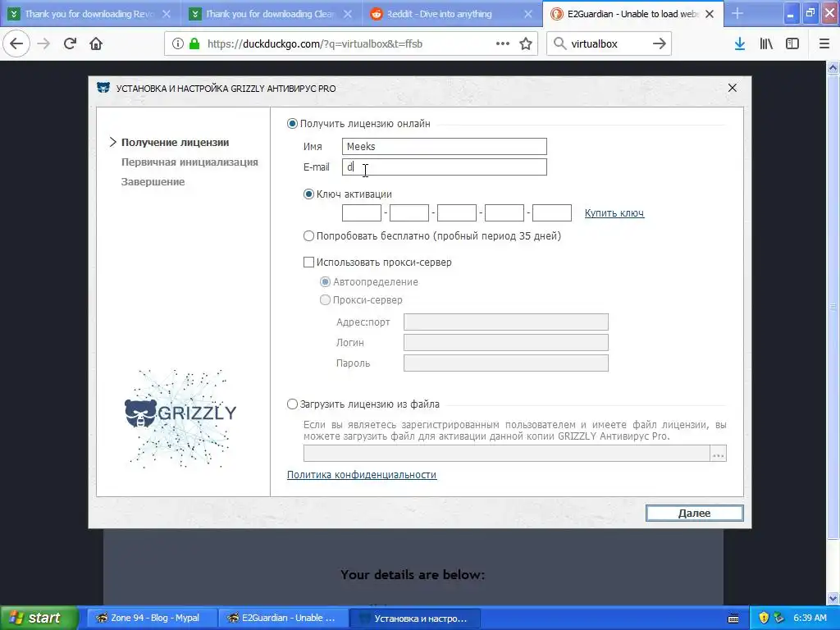Select 'Первичная инициализация' step
The width and height of the screenshot is (840, 630).
[x=189, y=162]
